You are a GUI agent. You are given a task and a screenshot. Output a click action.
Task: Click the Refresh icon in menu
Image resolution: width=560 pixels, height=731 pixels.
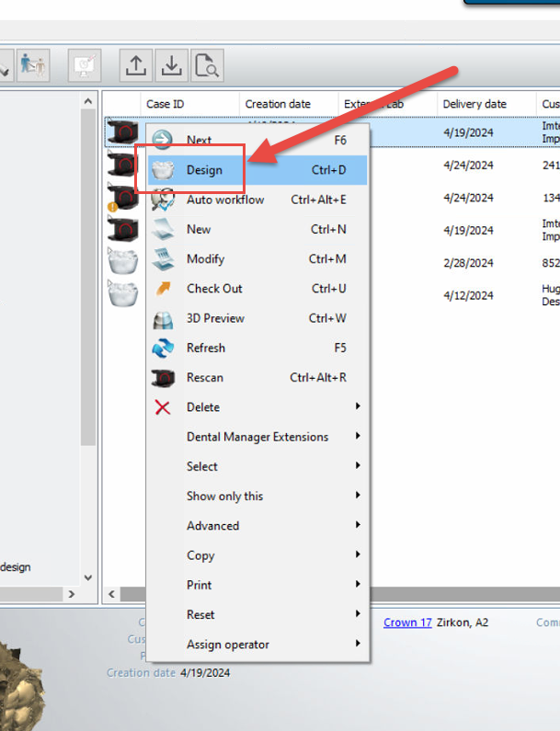point(163,348)
